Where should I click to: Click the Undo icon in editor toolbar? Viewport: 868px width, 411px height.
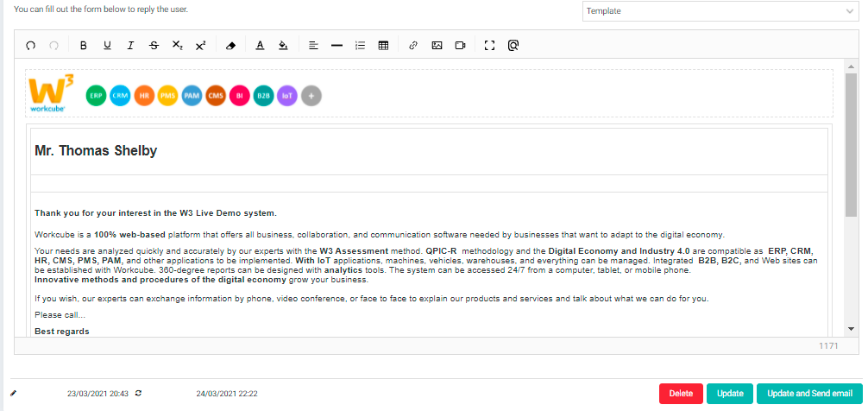click(30, 46)
